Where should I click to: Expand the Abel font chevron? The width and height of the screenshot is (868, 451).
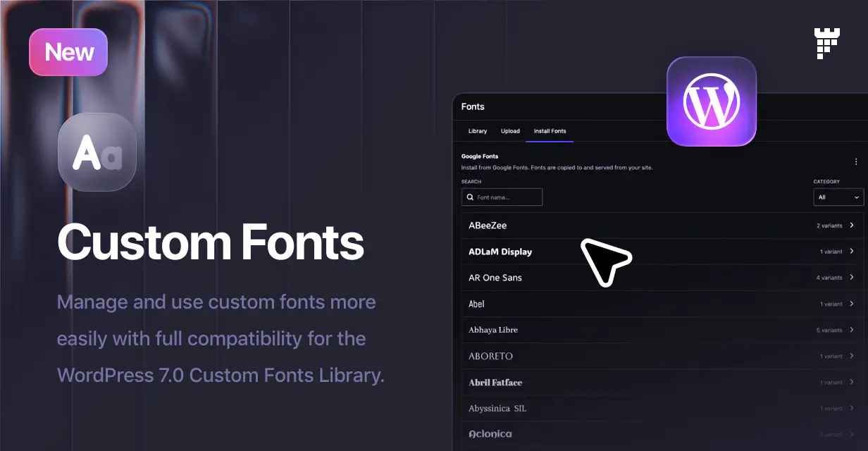coord(852,304)
